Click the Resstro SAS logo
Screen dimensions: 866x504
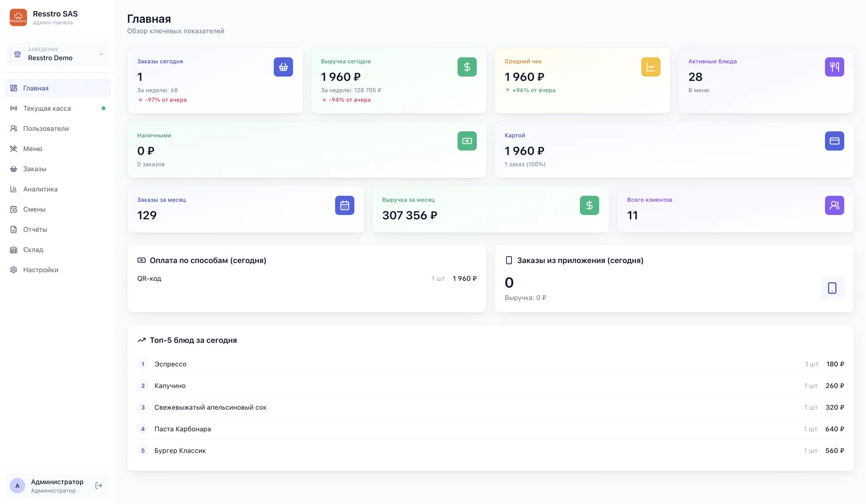[x=18, y=17]
